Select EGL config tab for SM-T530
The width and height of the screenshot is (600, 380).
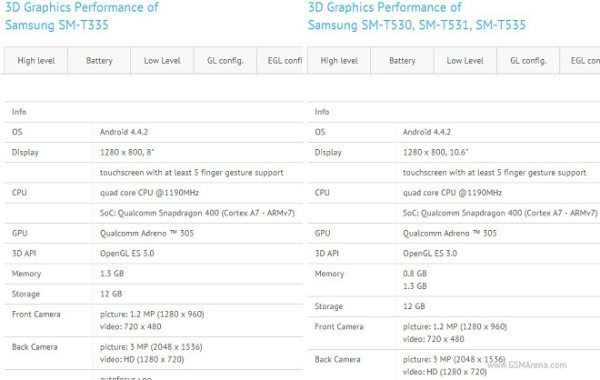click(x=580, y=60)
